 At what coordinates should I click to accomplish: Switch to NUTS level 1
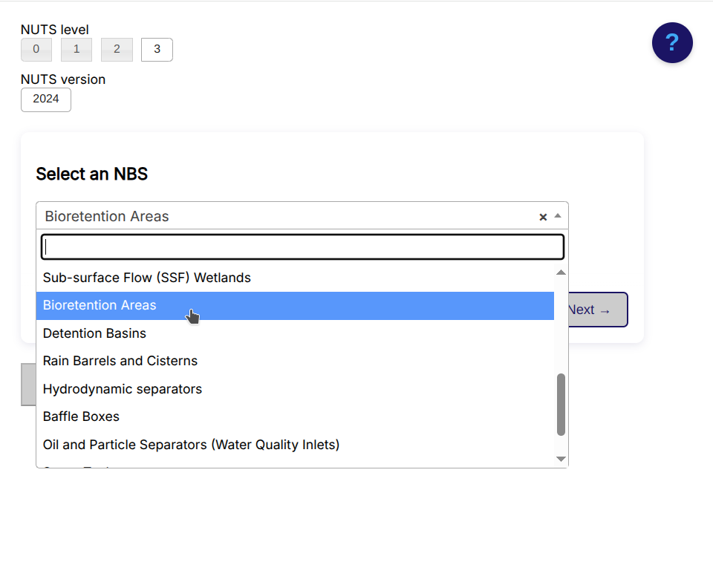coord(76,49)
